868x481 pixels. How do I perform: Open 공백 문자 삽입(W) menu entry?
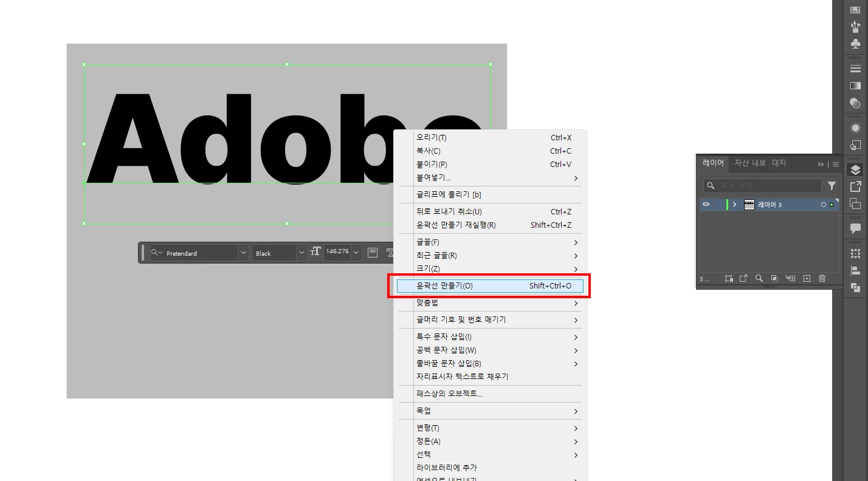(x=490, y=350)
